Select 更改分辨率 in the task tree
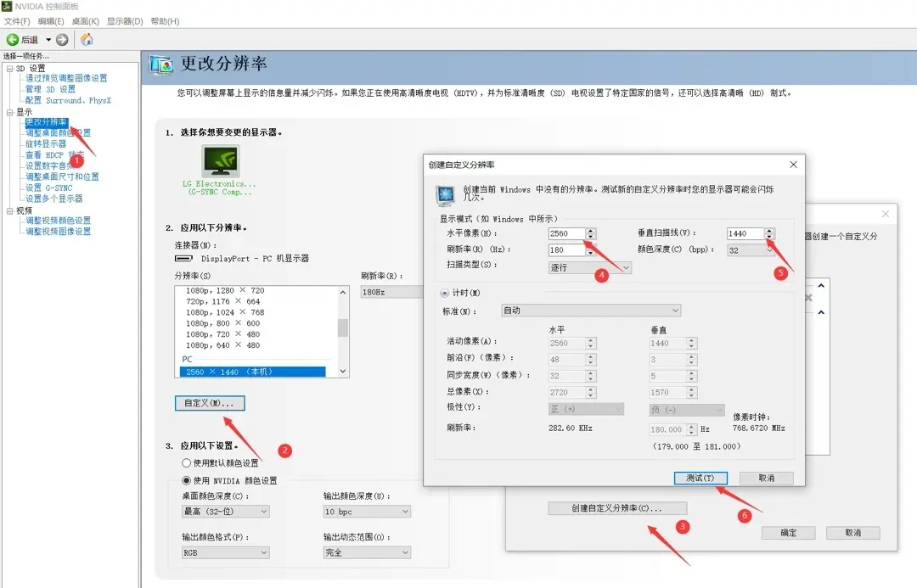The height and width of the screenshot is (588, 917). (x=46, y=122)
